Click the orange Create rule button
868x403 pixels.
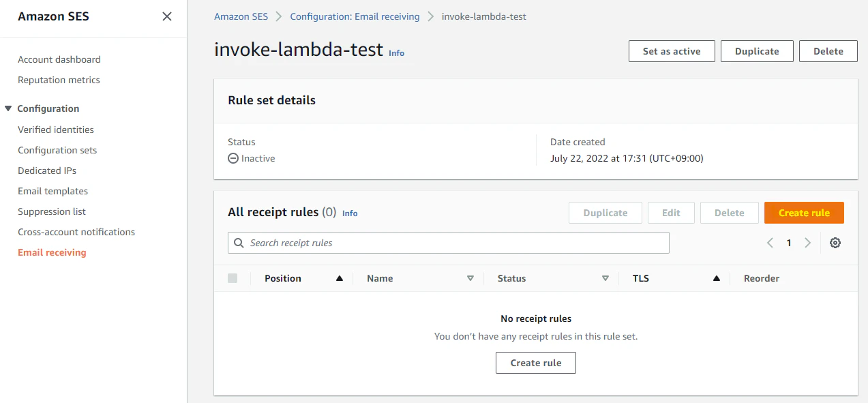[x=804, y=213]
